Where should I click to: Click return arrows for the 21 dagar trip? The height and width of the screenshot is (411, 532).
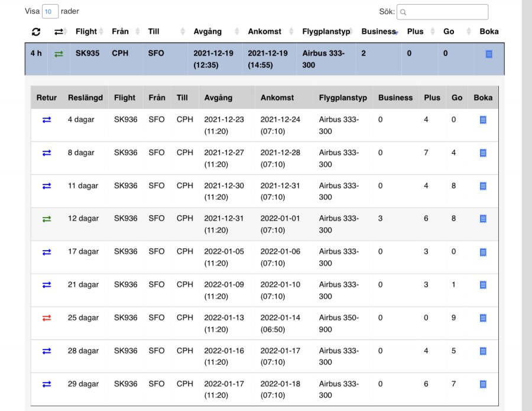(x=47, y=285)
